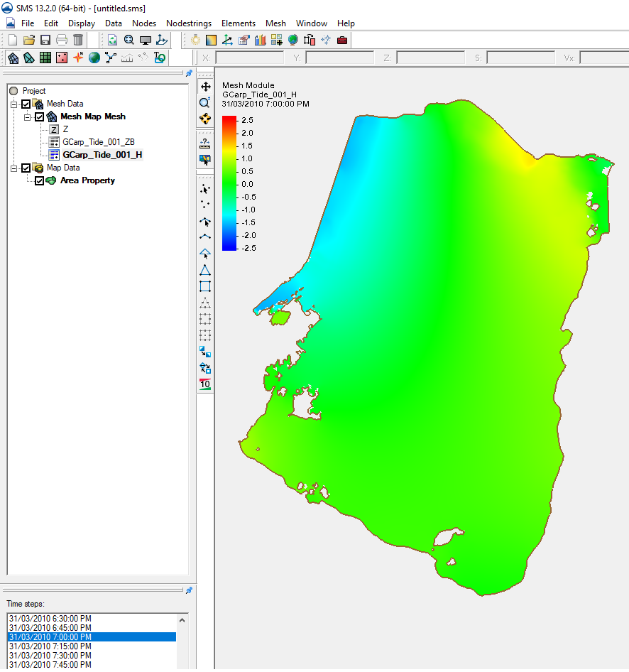Click the time steps scrollbar down arrow
This screenshot has width=629, height=672.
[x=182, y=665]
